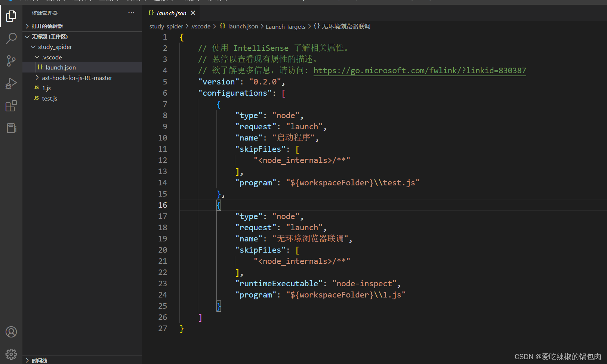Open the Search view in activity bar
This screenshot has height=364, width=607.
point(11,38)
